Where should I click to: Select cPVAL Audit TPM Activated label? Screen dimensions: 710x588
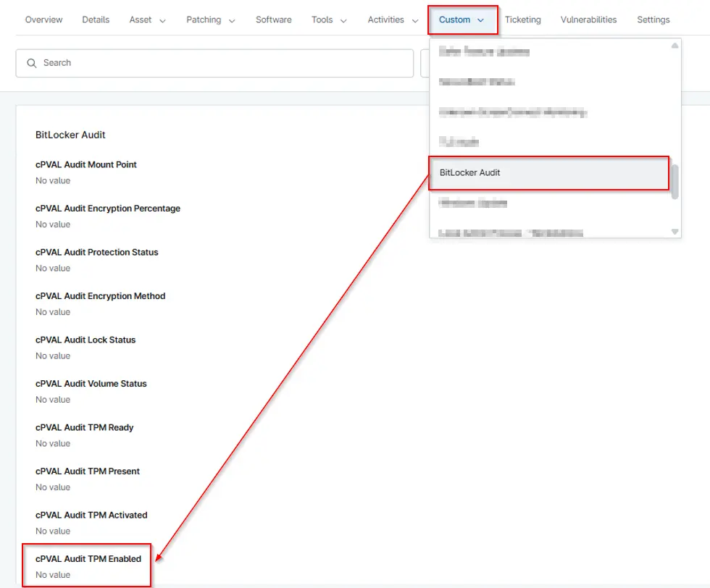91,515
